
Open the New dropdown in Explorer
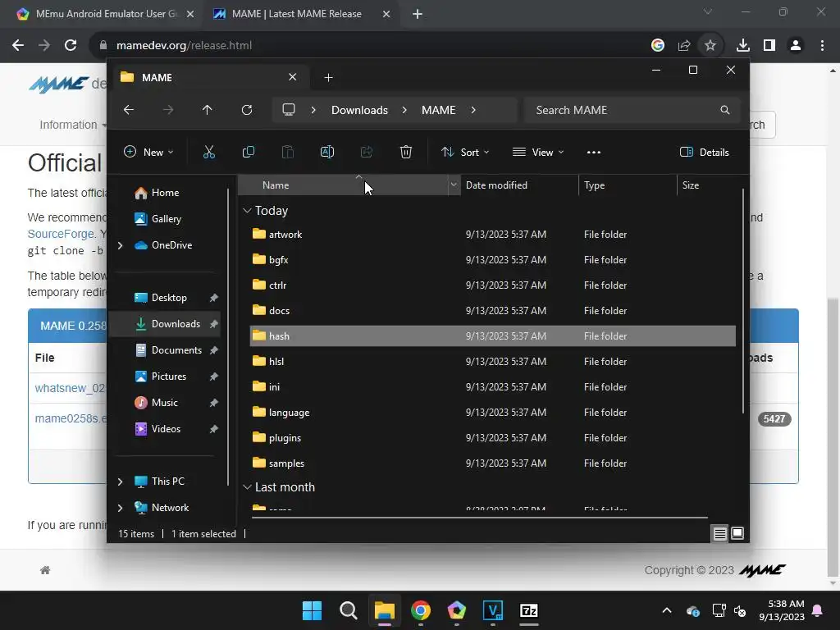tap(149, 152)
